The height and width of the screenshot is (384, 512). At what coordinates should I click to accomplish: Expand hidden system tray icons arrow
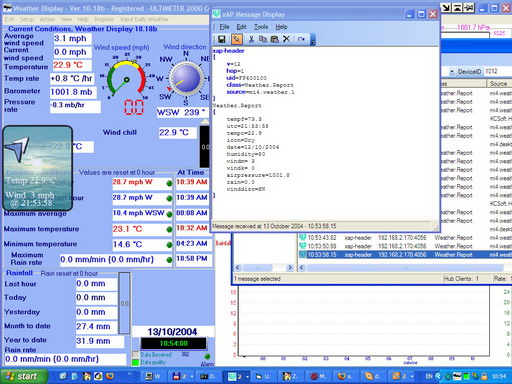[x=438, y=377]
